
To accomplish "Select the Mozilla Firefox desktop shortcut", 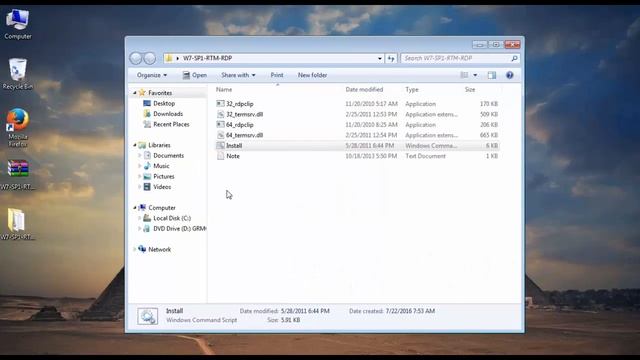I will (18, 127).
